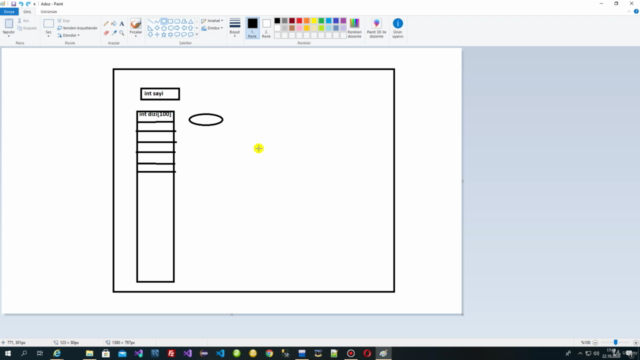Open File Explorer from taskbar

tap(89, 353)
